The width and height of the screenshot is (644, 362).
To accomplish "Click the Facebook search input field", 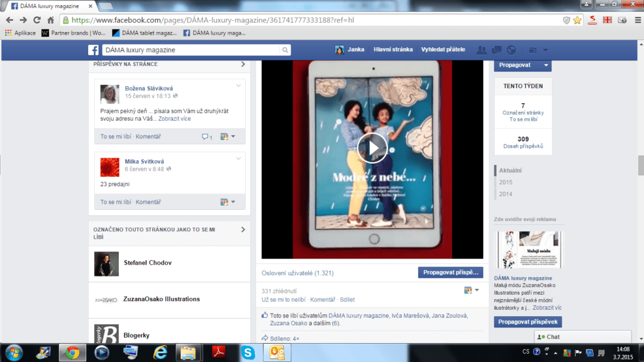I will (x=189, y=50).
